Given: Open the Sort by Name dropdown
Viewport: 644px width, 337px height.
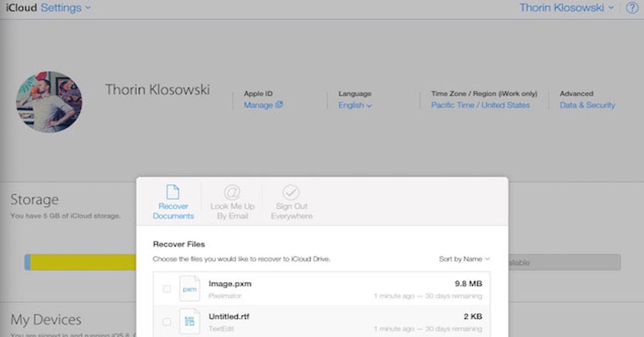Looking at the screenshot, I should click(x=464, y=259).
